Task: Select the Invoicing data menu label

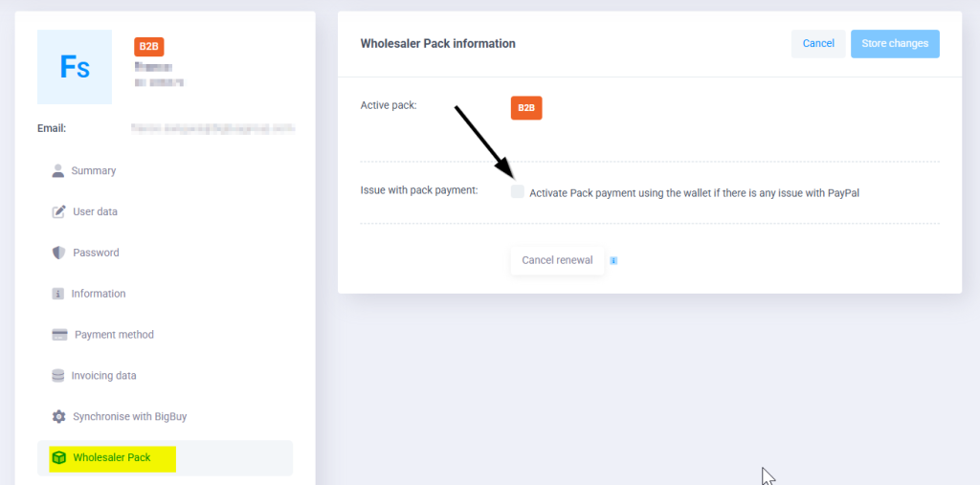Action: point(105,376)
